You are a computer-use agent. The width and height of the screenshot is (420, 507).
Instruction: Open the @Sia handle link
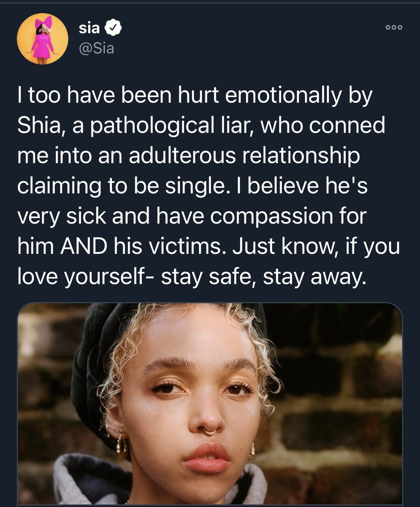(97, 49)
